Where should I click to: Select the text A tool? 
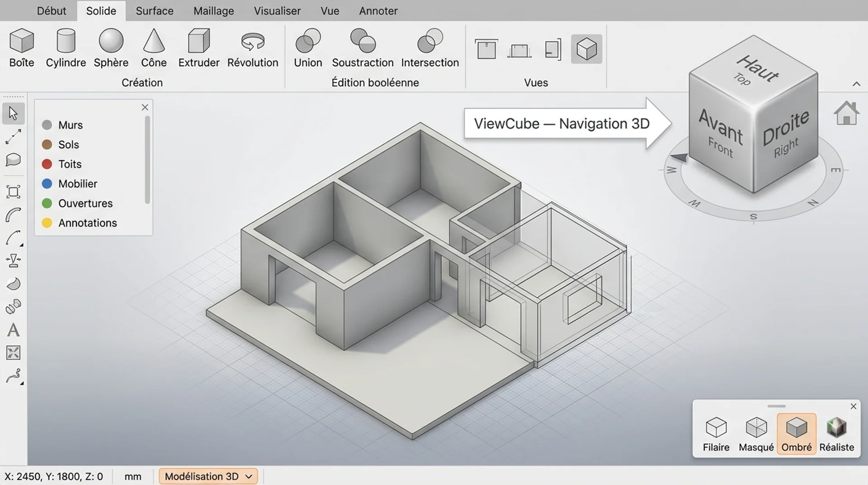coord(13,330)
